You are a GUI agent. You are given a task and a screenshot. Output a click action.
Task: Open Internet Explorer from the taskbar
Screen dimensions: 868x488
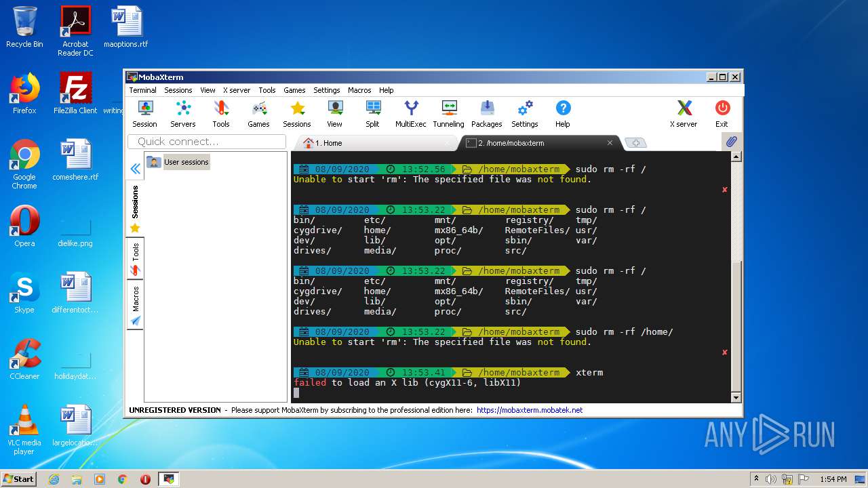(x=54, y=479)
